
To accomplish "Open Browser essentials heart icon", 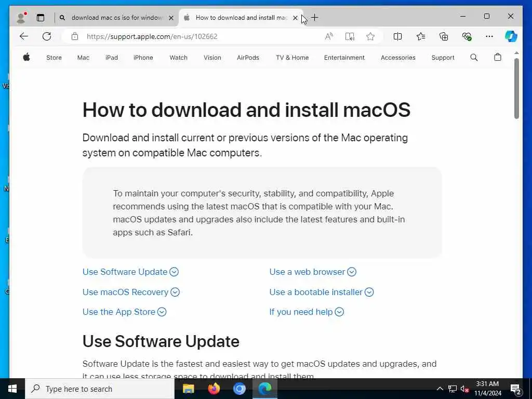I will click(x=467, y=36).
